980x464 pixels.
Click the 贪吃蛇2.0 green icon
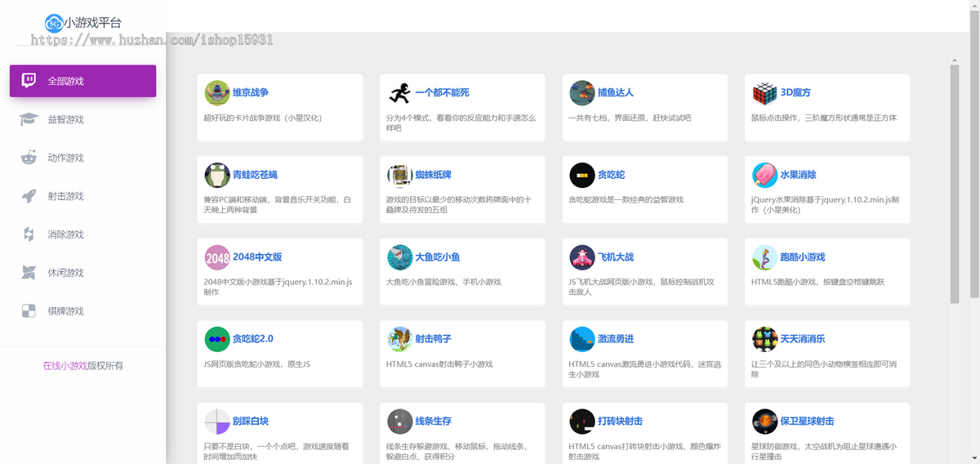(217, 339)
